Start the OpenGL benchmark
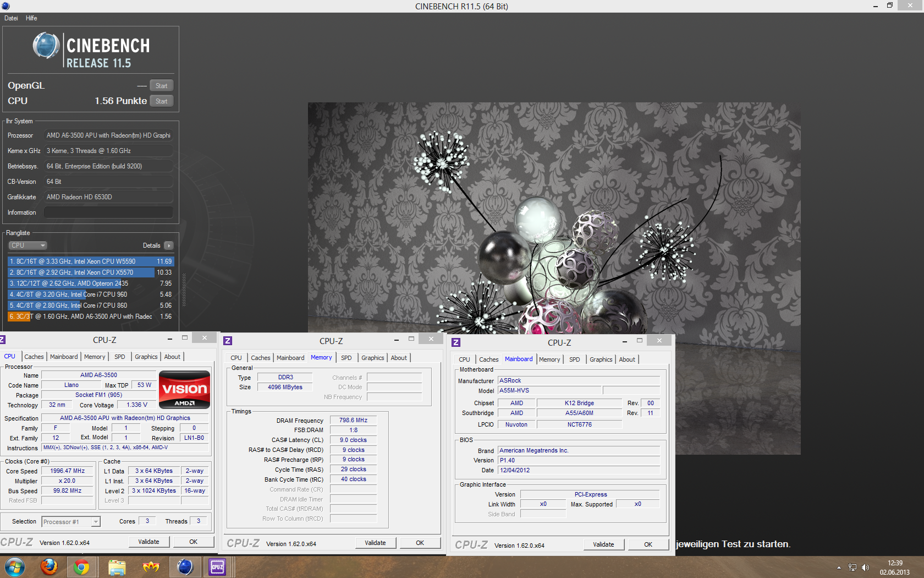Screen dimensions: 924x578 pyautogui.click(x=161, y=86)
